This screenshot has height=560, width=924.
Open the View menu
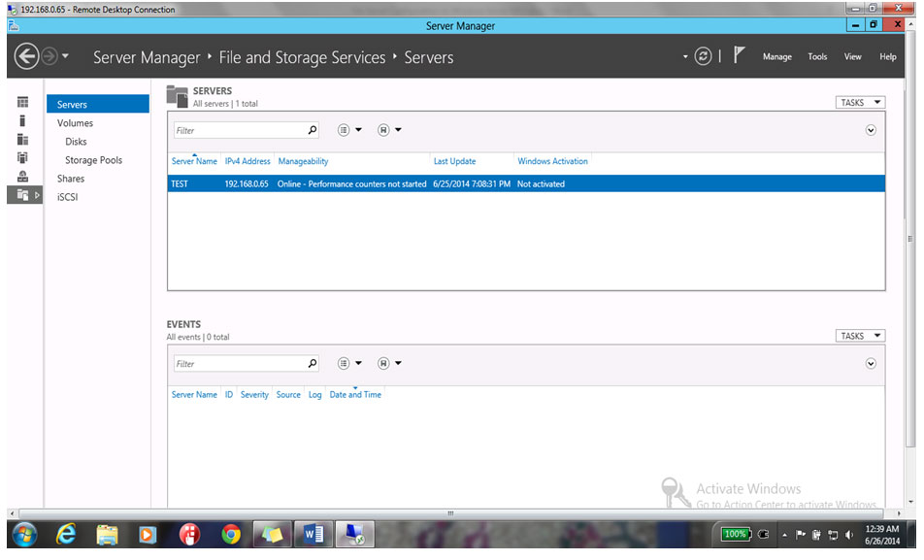(x=853, y=56)
